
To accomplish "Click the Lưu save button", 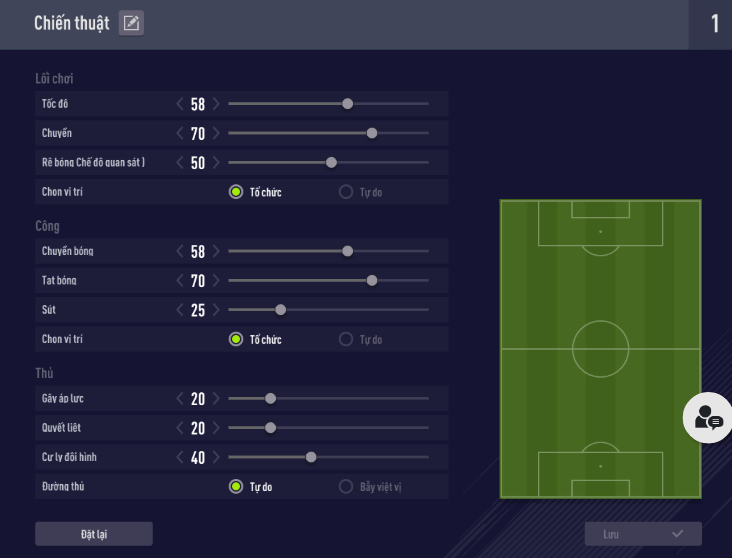I will click(x=643, y=534).
